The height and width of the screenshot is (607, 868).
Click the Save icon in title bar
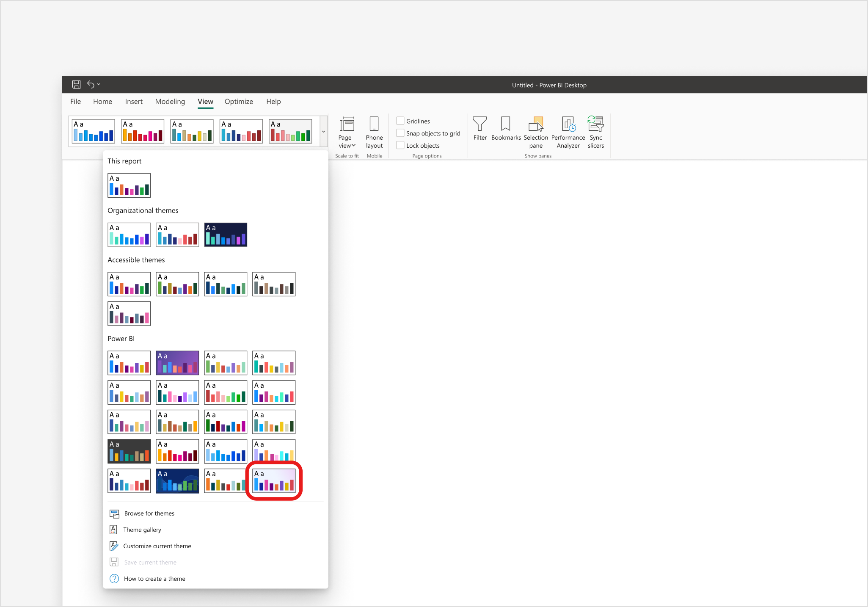click(x=76, y=85)
